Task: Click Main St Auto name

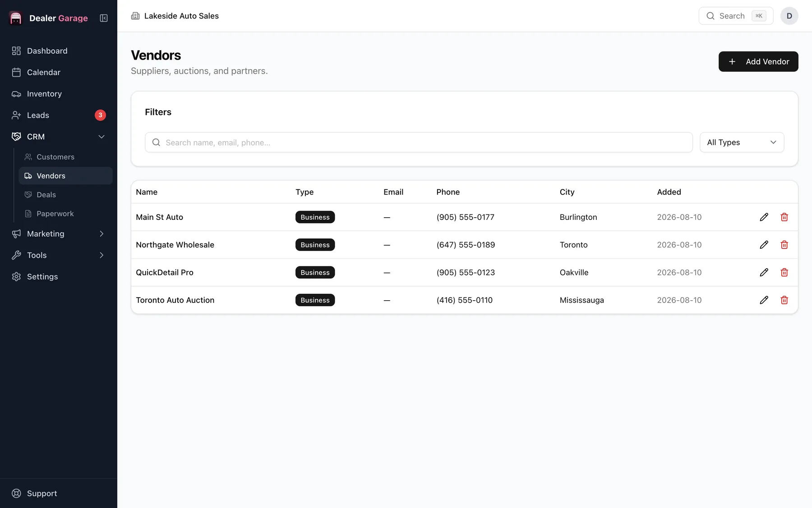Action: 159,217
